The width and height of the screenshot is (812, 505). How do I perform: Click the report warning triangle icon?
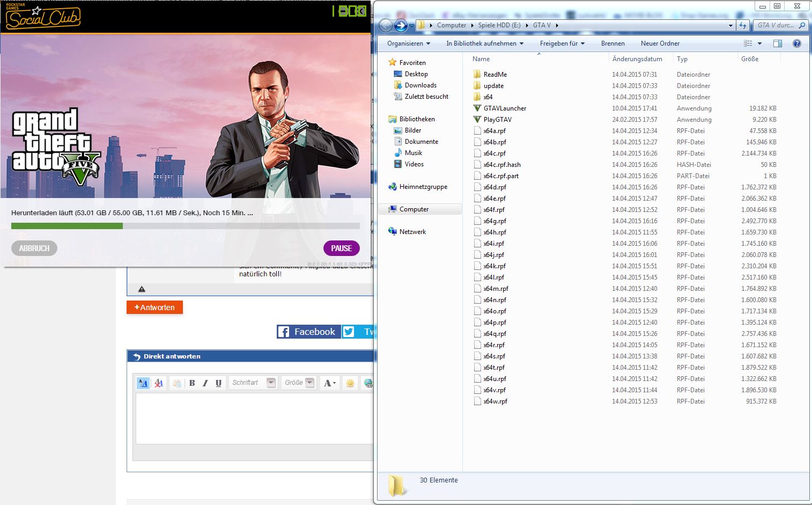142,289
